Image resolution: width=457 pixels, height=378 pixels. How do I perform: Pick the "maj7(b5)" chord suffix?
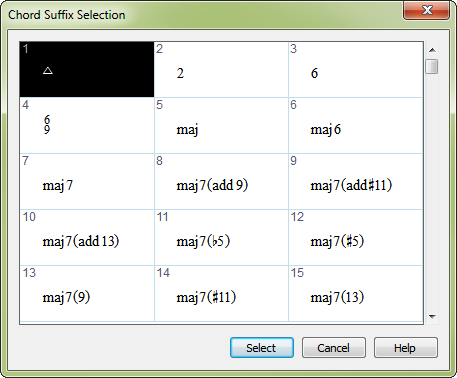[221, 237]
